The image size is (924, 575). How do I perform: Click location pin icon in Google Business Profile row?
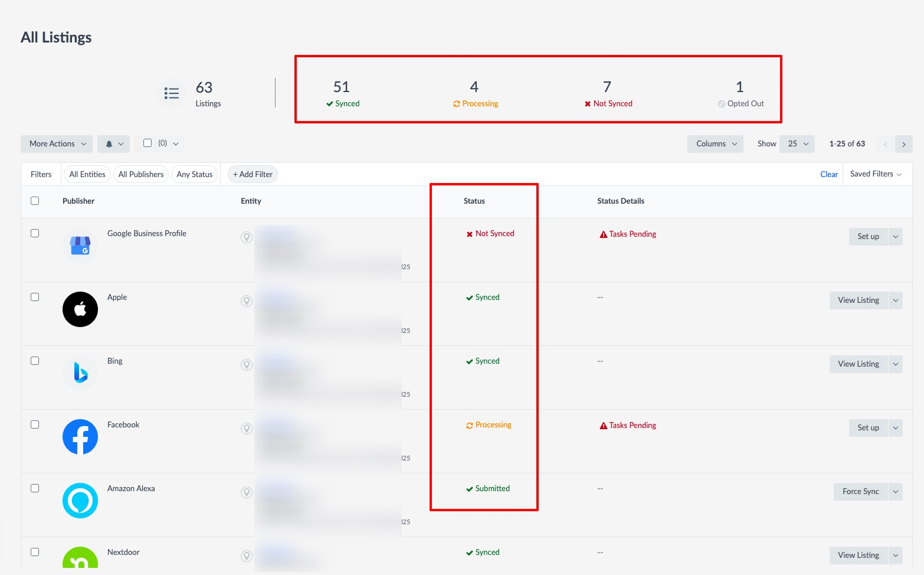coord(247,237)
